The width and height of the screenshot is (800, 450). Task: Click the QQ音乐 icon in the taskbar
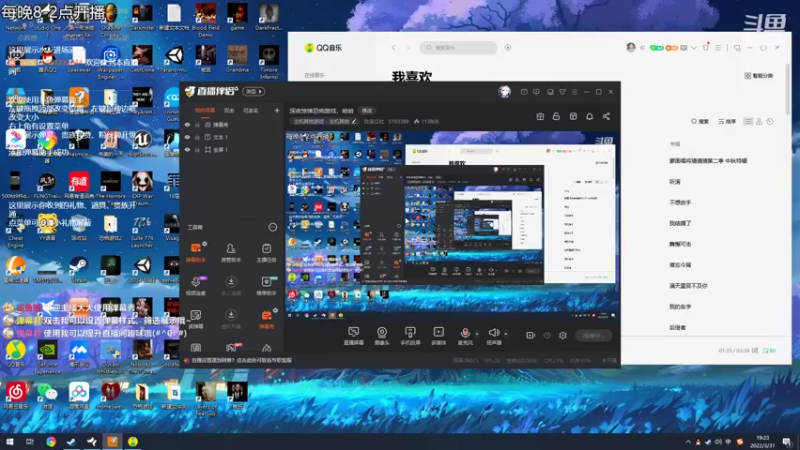[133, 441]
